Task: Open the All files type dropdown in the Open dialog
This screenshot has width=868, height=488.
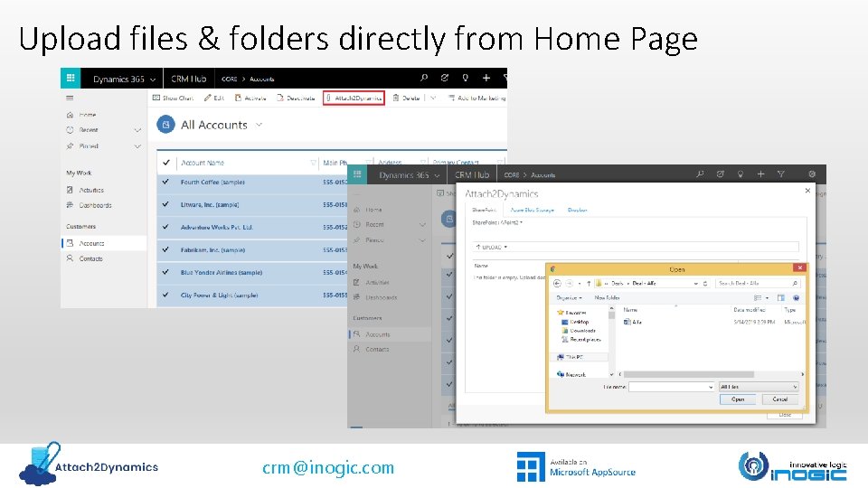Action: tap(759, 387)
